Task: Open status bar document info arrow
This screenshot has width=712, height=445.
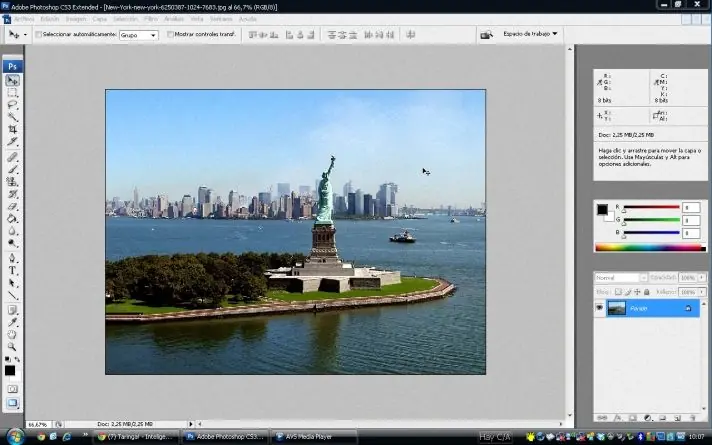Action: coord(191,424)
